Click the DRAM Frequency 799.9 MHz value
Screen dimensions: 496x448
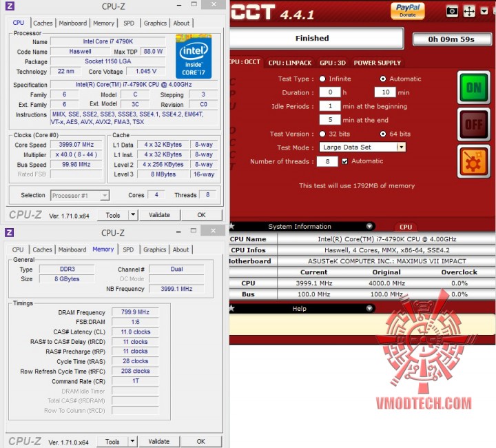click(135, 312)
